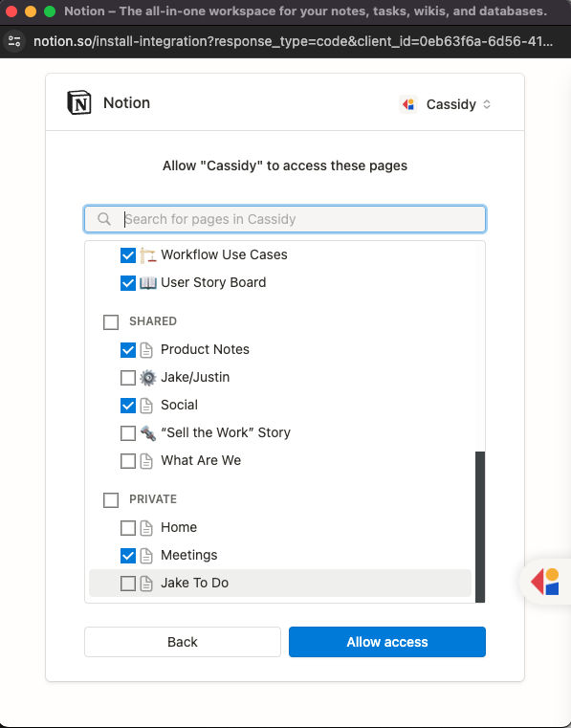Click the Home page document icon

pos(146,528)
